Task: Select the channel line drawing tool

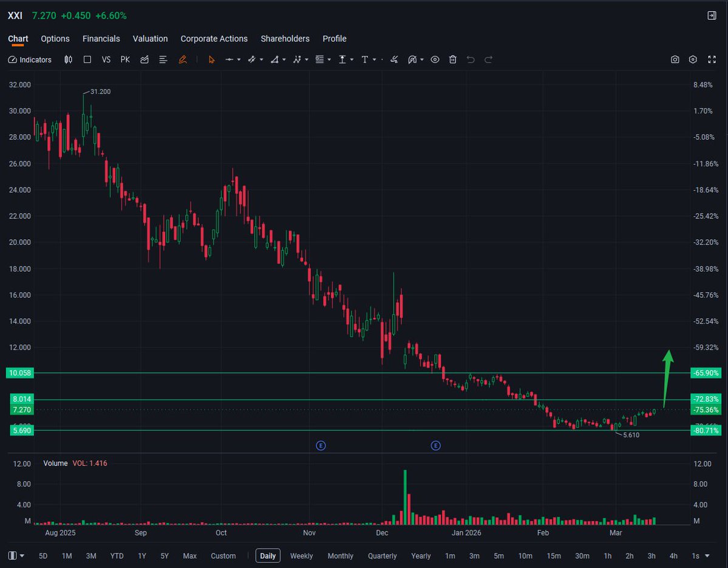Action: pos(251,59)
